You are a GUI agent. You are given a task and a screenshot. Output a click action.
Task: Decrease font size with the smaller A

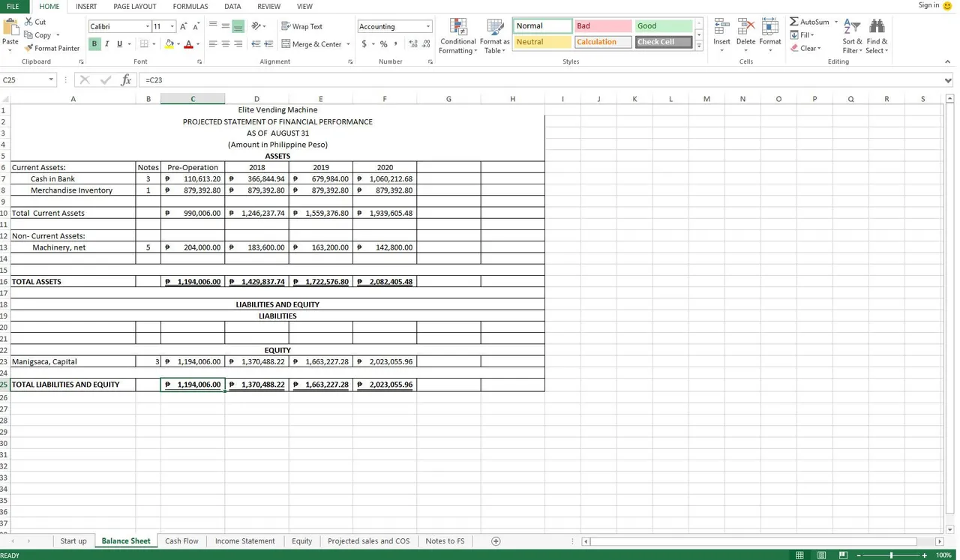[196, 26]
